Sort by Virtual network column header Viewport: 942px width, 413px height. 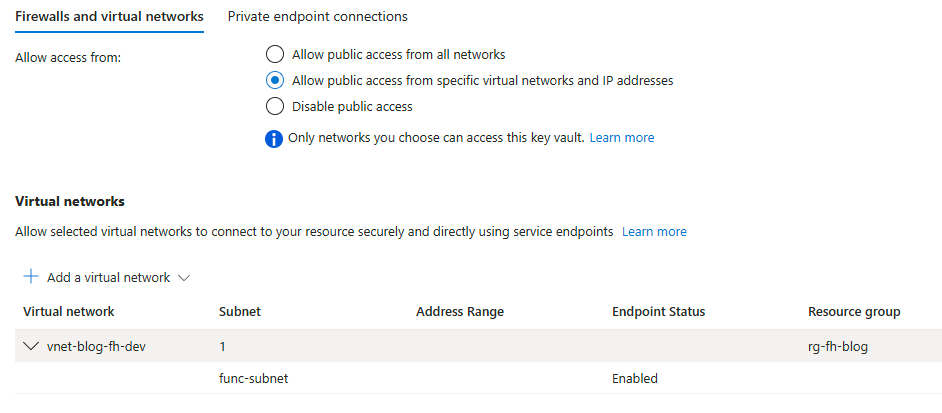tap(68, 311)
